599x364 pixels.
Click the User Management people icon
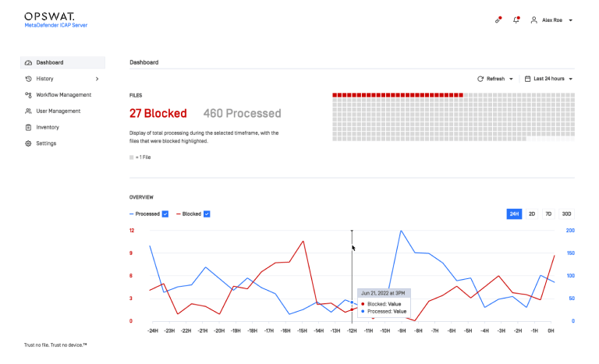point(28,111)
